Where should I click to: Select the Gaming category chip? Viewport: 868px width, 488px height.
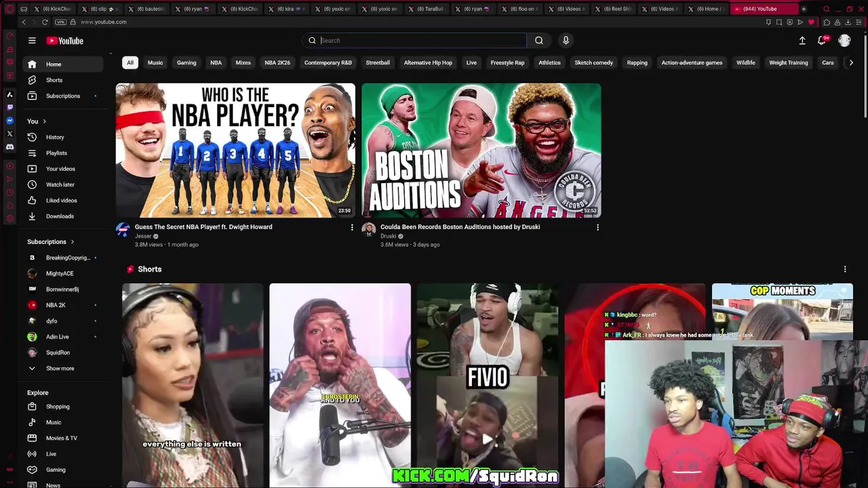point(186,62)
